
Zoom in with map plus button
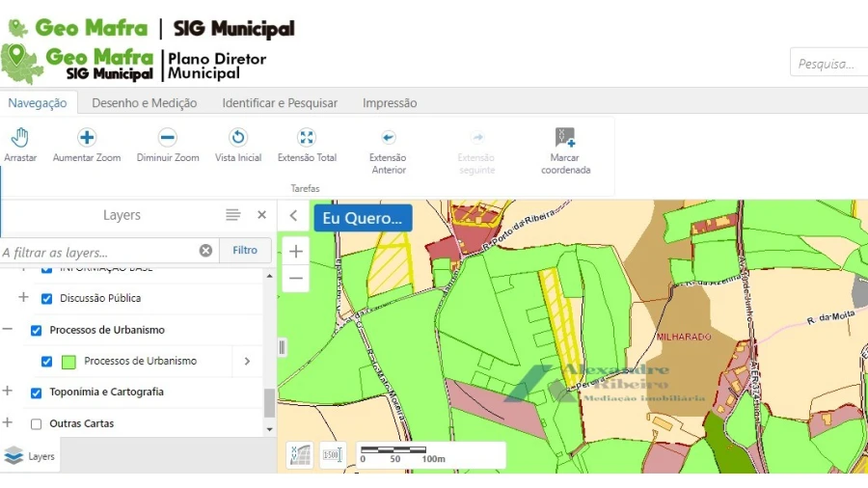coord(296,251)
